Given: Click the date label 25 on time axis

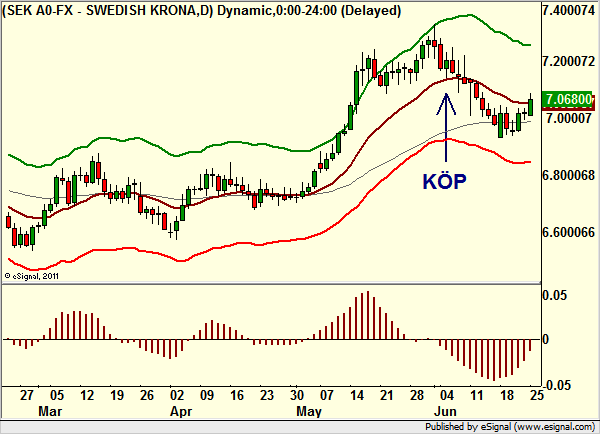Looking at the screenshot, I should tap(537, 395).
